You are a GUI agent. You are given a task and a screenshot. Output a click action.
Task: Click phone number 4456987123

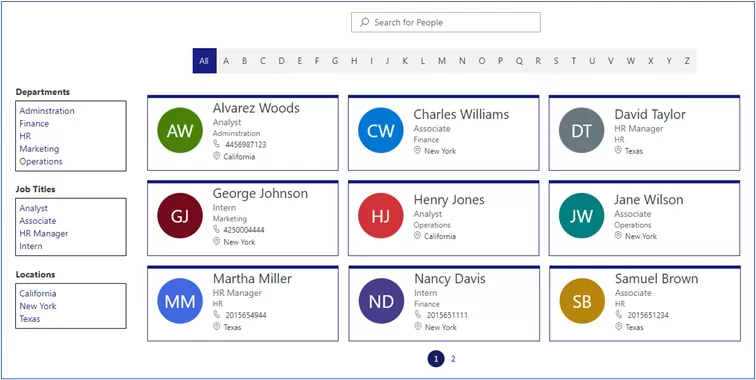245,145
